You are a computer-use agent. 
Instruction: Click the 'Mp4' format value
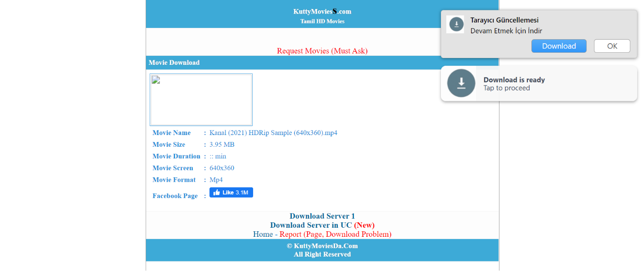click(x=216, y=180)
